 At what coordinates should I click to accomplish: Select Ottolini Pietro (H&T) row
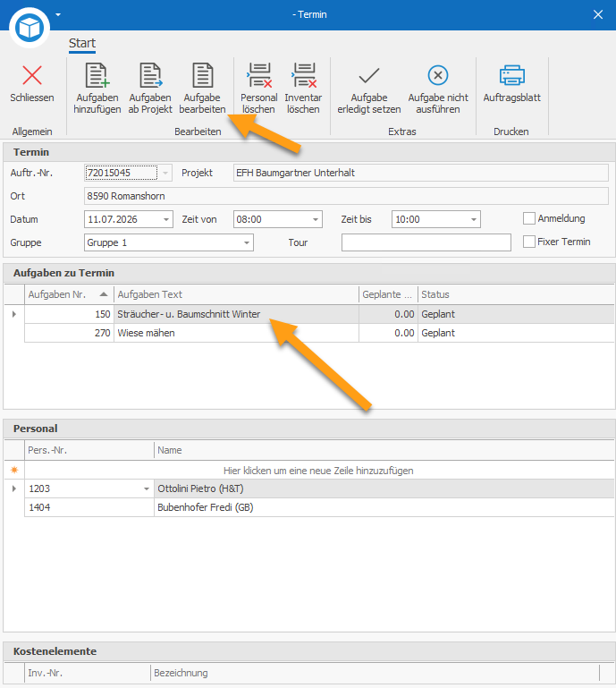click(x=319, y=488)
